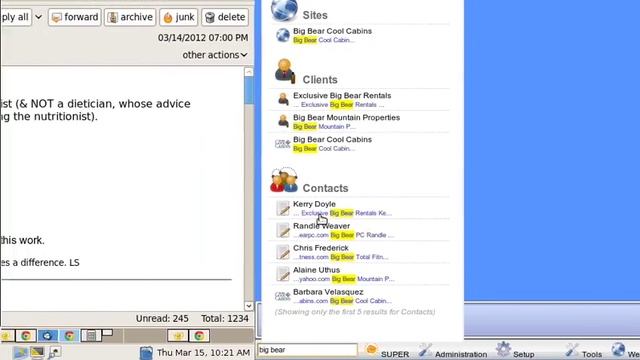Click the email scrollbar down arrow
Screen dimensions: 640x360
pos(249,306)
